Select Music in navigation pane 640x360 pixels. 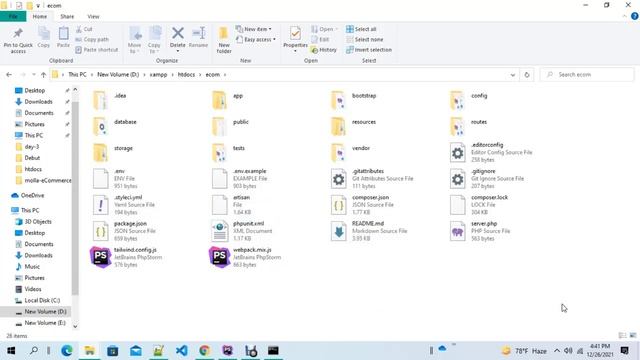click(32, 267)
